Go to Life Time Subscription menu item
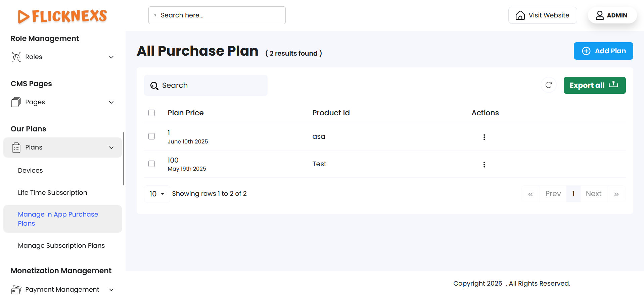The image size is (644, 295). pos(53,193)
